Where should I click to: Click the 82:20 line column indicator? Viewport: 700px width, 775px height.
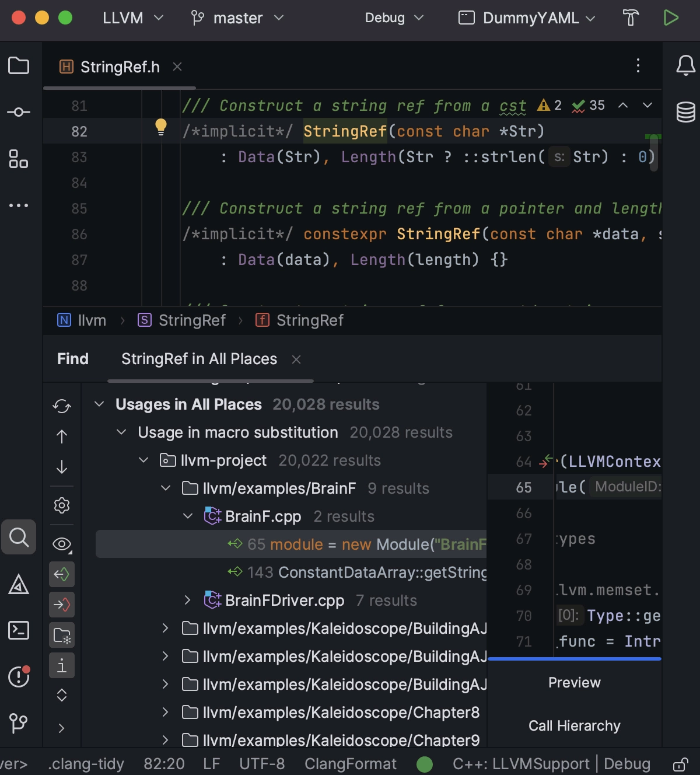[164, 764]
